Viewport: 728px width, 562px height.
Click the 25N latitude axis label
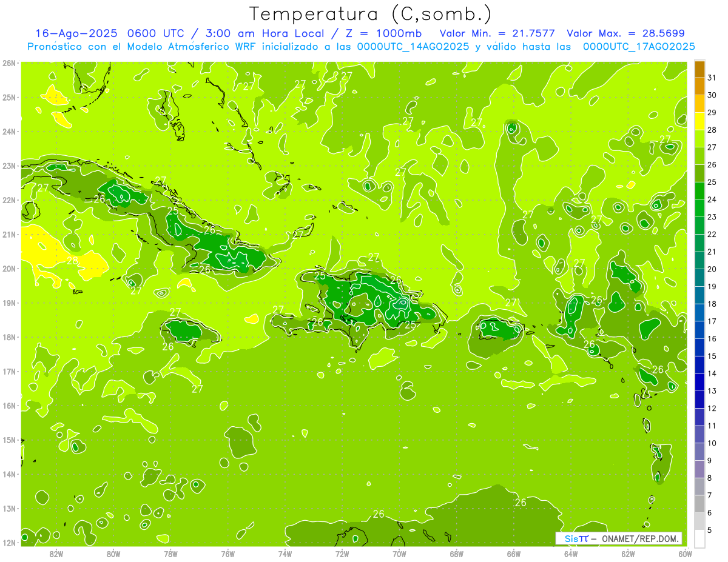click(9, 97)
